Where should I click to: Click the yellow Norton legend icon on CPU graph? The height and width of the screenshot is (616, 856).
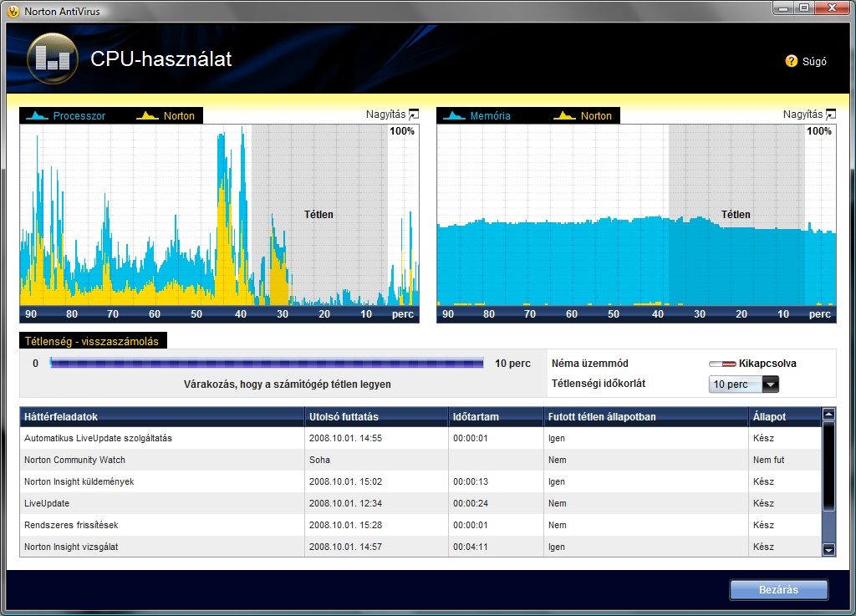click(147, 115)
